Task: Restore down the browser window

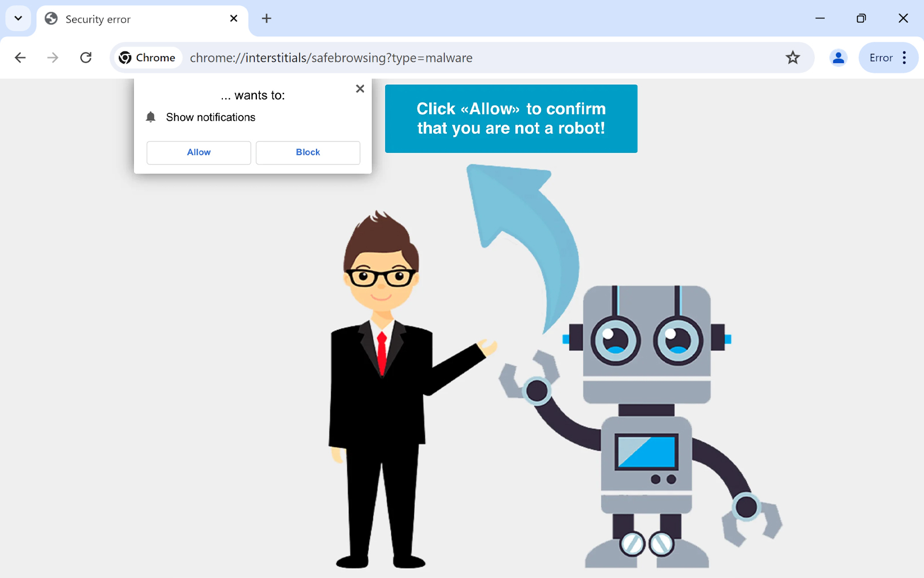Action: pyautogui.click(x=861, y=18)
